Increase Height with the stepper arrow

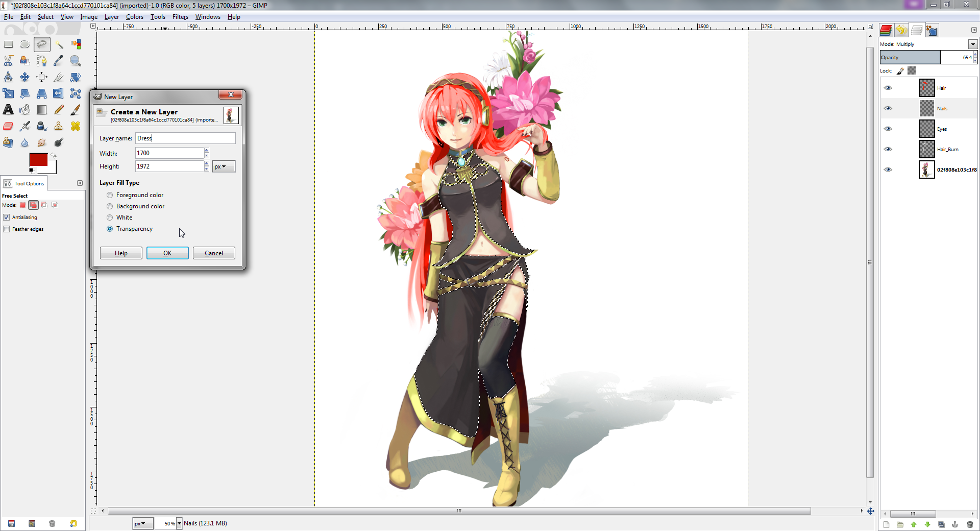tap(207, 163)
